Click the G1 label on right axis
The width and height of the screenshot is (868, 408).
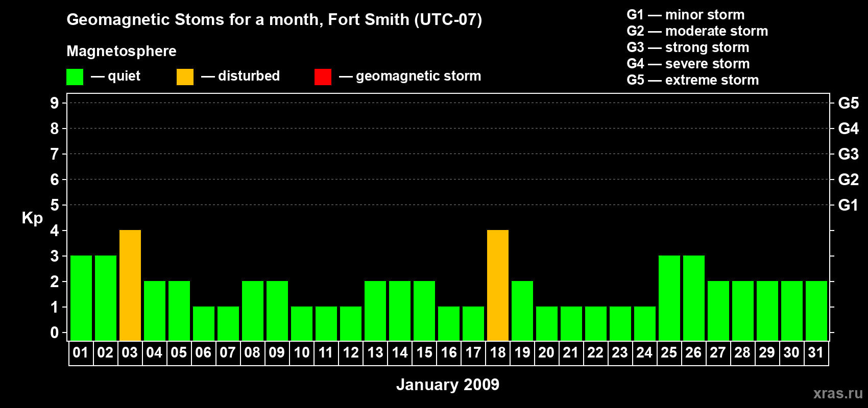click(x=849, y=205)
